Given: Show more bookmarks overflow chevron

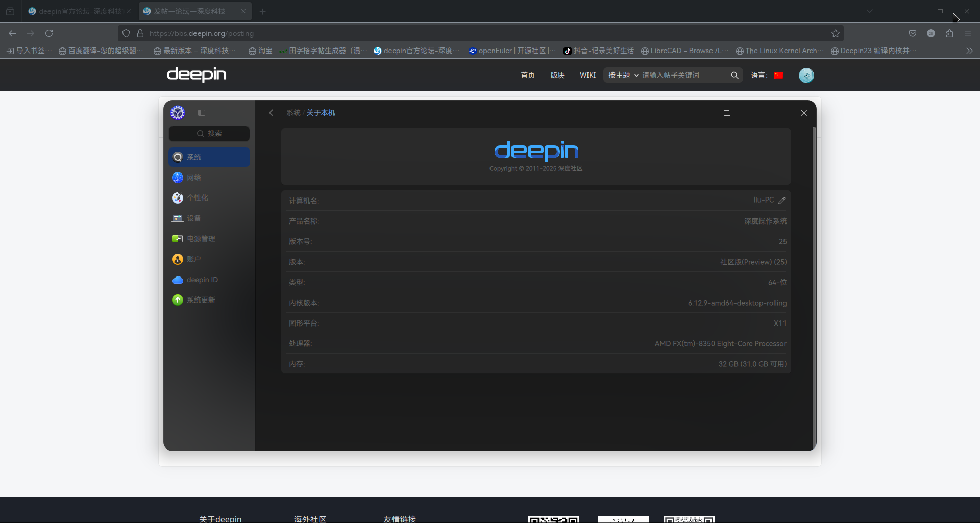Looking at the screenshot, I should pos(969,51).
